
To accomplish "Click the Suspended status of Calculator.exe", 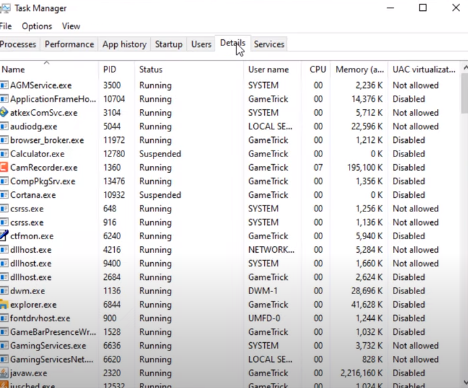I will point(160,154).
